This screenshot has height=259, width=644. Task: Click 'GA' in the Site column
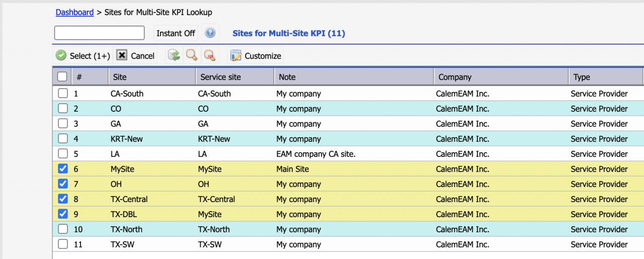pyautogui.click(x=116, y=123)
